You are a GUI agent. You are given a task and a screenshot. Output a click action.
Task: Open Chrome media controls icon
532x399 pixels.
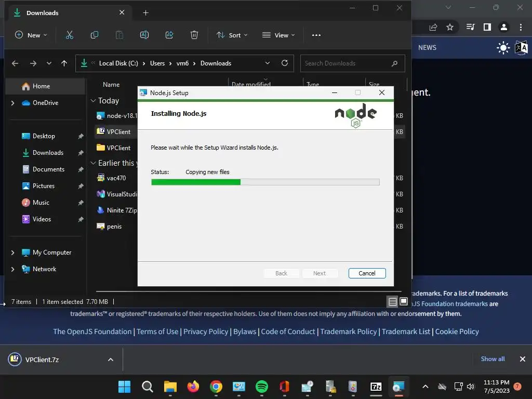tap(470, 27)
